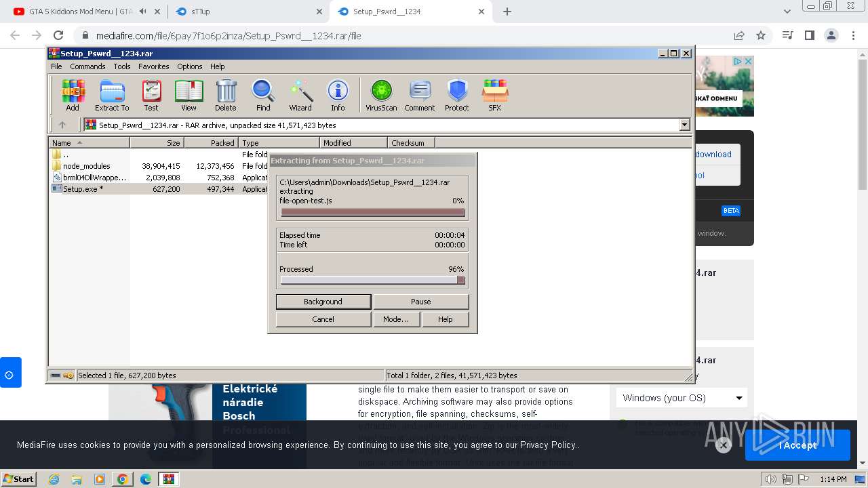Expand the browser tab search chevron

(x=787, y=12)
